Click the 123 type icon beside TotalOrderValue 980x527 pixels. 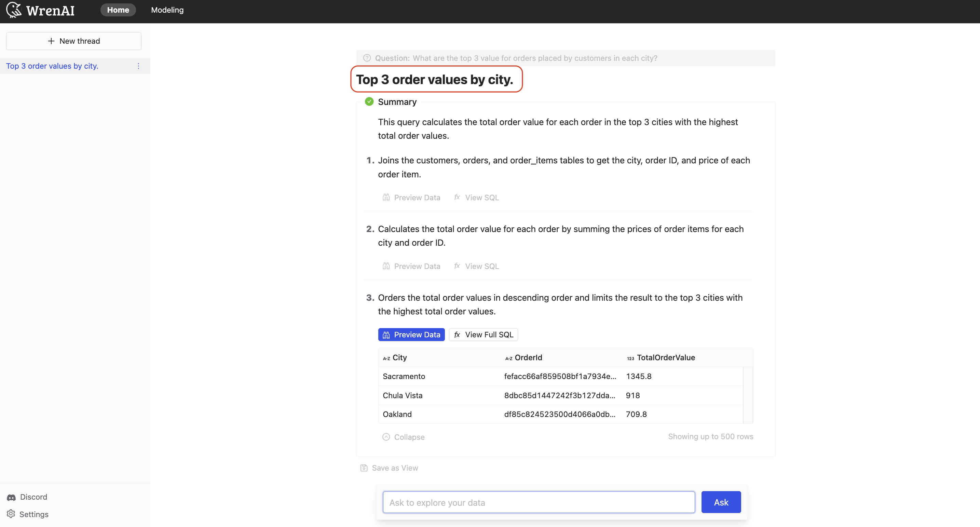click(631, 359)
